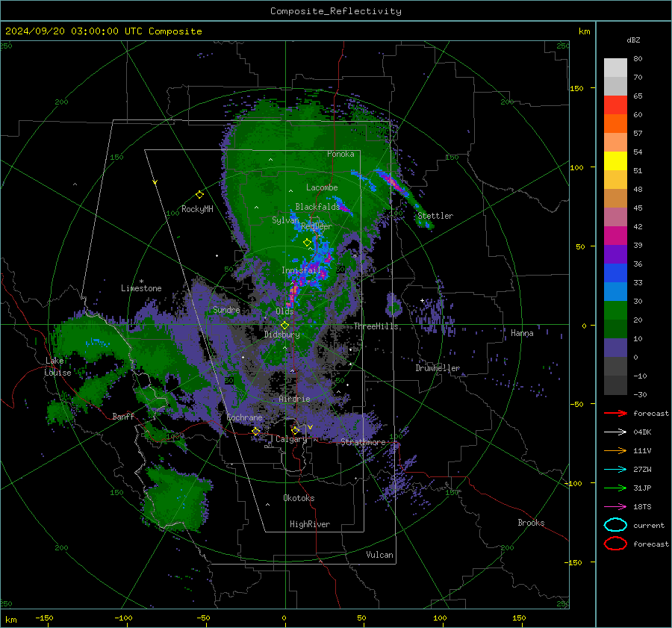Viewport: 672px width, 628px height.
Task: Click the blue 36 dBZ color swatch
Action: point(615,273)
